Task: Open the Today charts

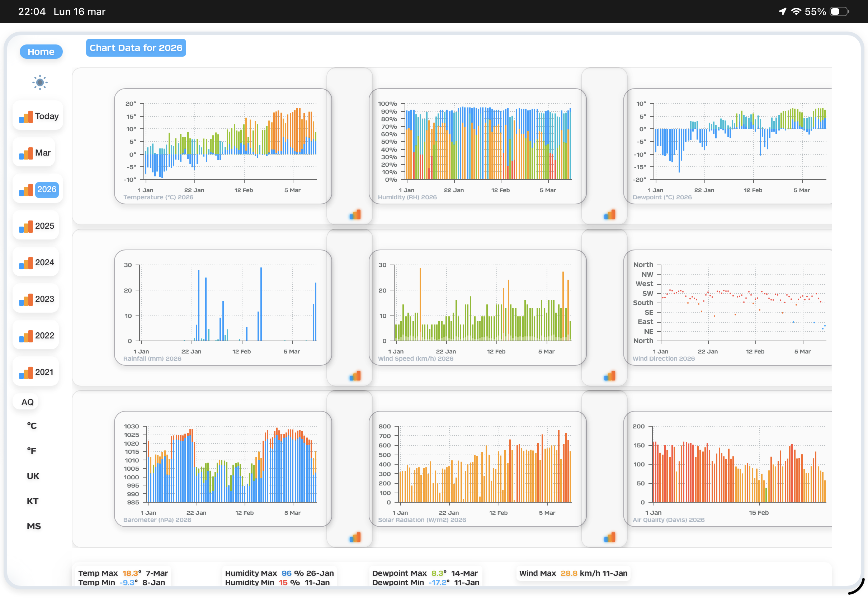Action: click(39, 116)
